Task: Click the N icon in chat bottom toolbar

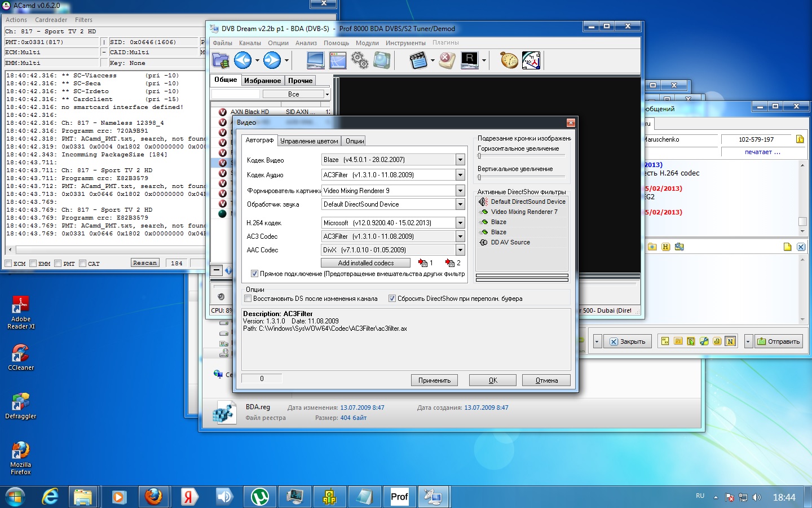Action: point(730,341)
